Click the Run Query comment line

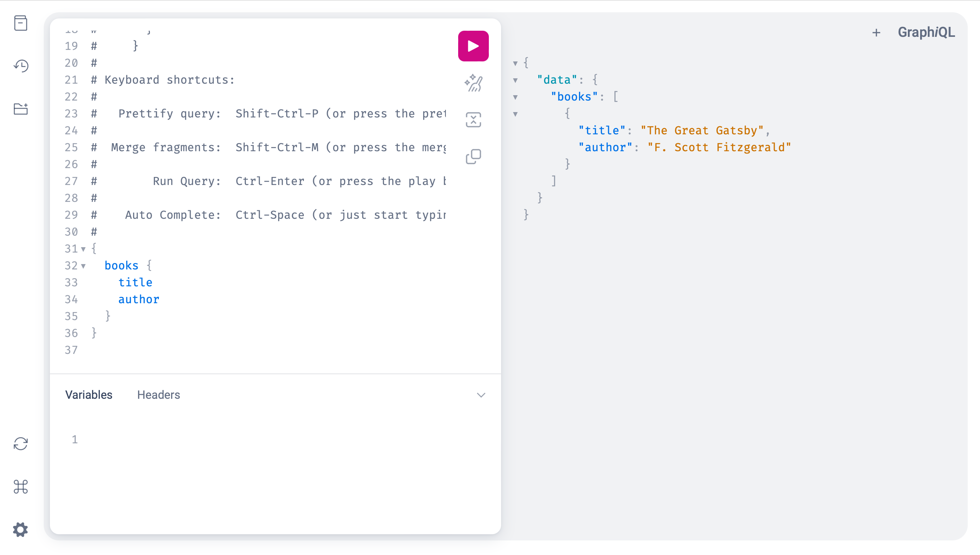[269, 181]
